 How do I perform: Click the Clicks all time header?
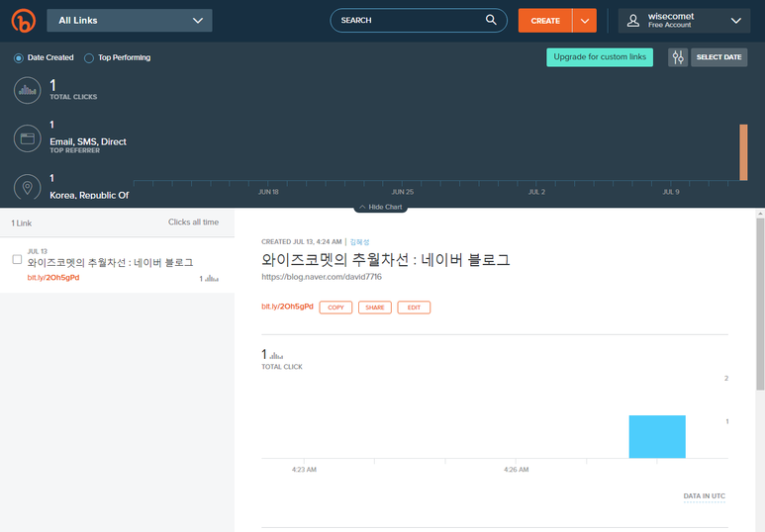pos(193,222)
